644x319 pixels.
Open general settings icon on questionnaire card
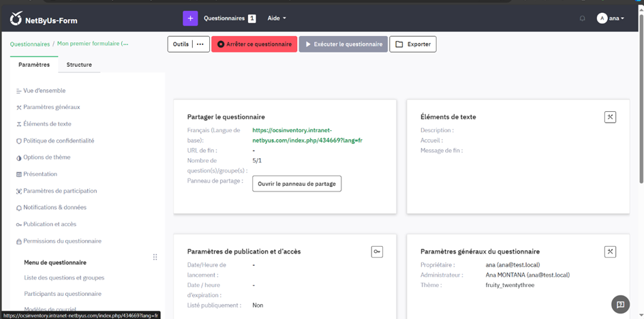tap(610, 252)
